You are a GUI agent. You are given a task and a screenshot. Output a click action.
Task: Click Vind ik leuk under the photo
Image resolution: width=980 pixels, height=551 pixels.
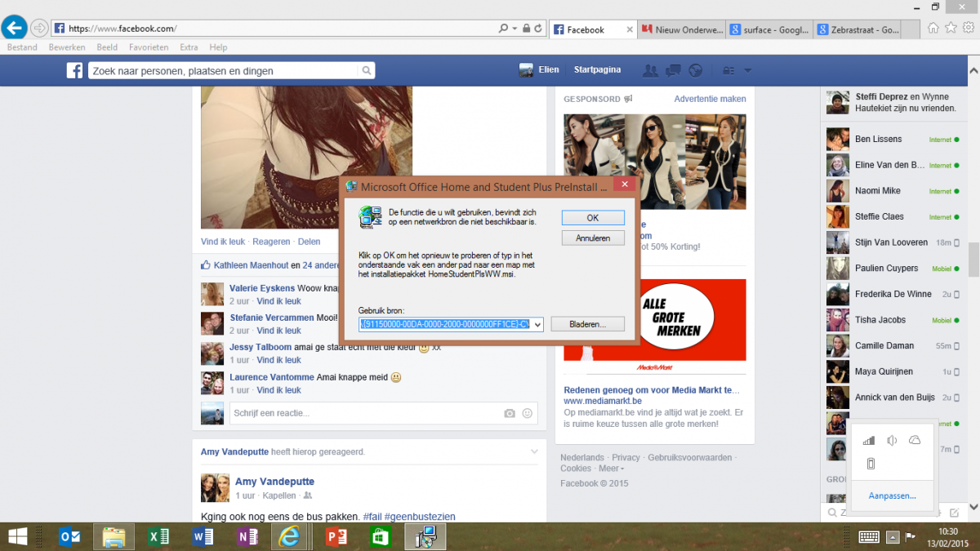click(x=223, y=242)
